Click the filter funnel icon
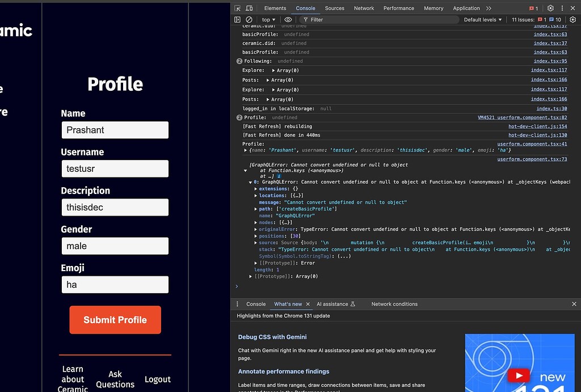 coord(306,19)
